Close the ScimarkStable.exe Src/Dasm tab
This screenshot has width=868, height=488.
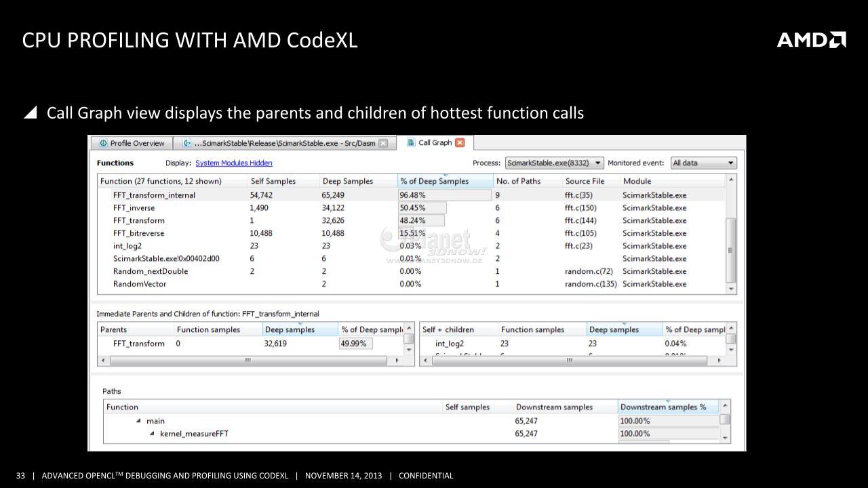tap(383, 143)
